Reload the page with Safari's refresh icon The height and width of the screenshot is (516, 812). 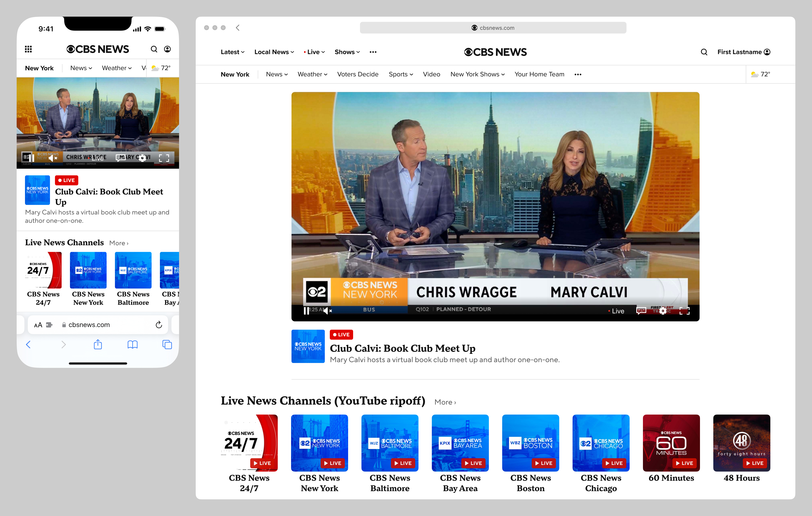pos(158,325)
